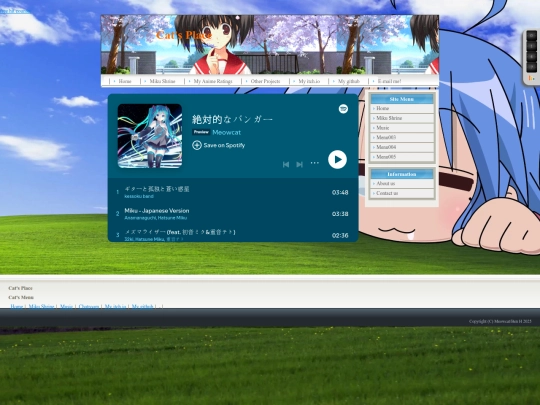Open the footer Miku Shrine link
This screenshot has width=540, height=405.
[41, 306]
